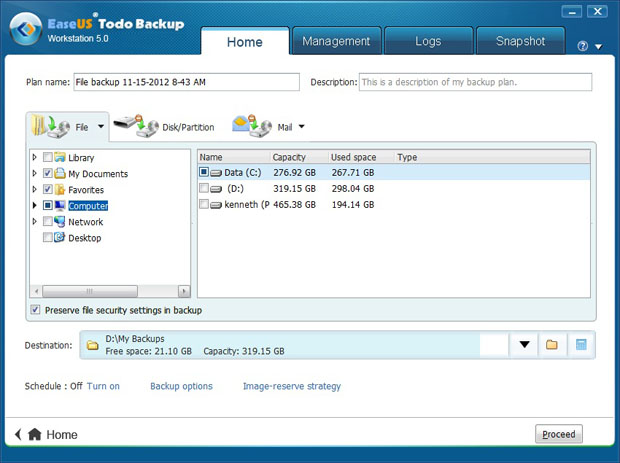620x463 pixels.
Task: Open the Backup options link
Action: click(181, 386)
